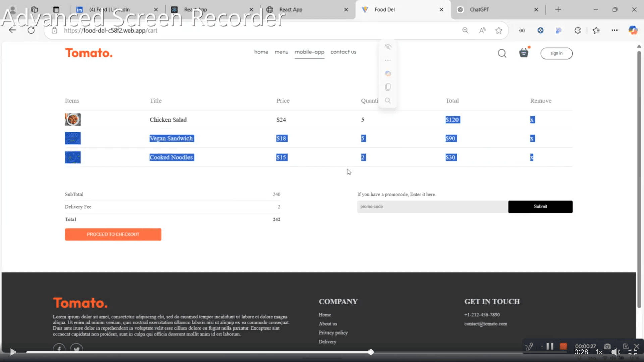
Task: Click the video play button
Action: (13, 352)
